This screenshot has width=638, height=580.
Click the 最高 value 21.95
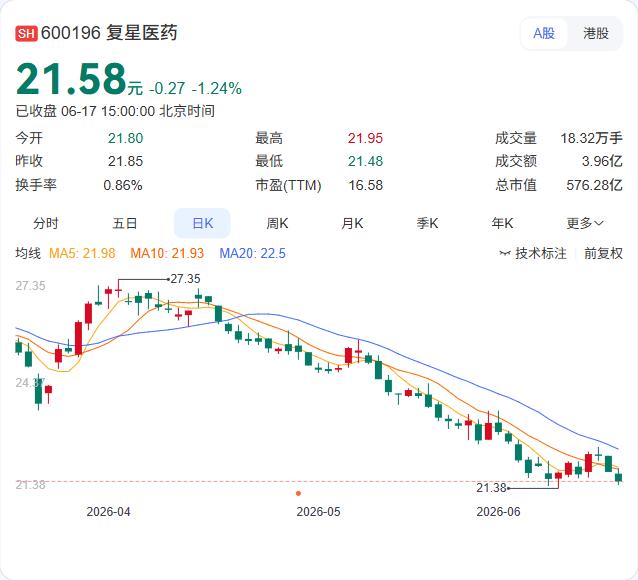click(365, 138)
